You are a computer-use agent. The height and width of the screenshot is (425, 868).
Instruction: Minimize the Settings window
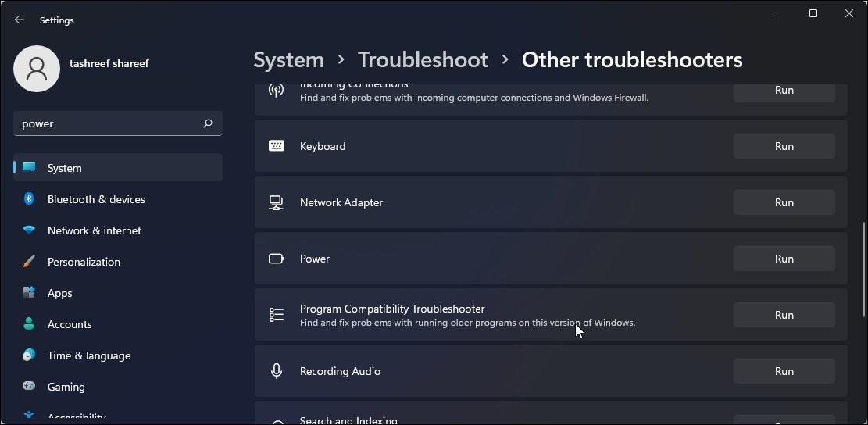pyautogui.click(x=777, y=13)
